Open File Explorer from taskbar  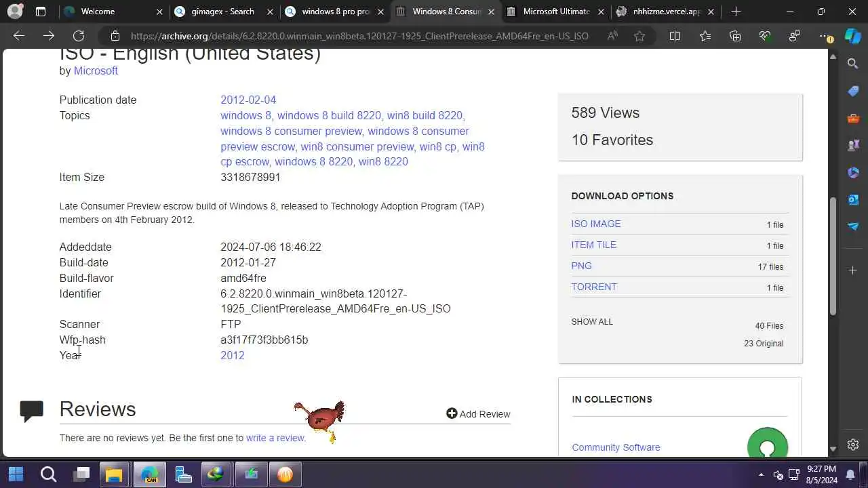pyautogui.click(x=114, y=474)
